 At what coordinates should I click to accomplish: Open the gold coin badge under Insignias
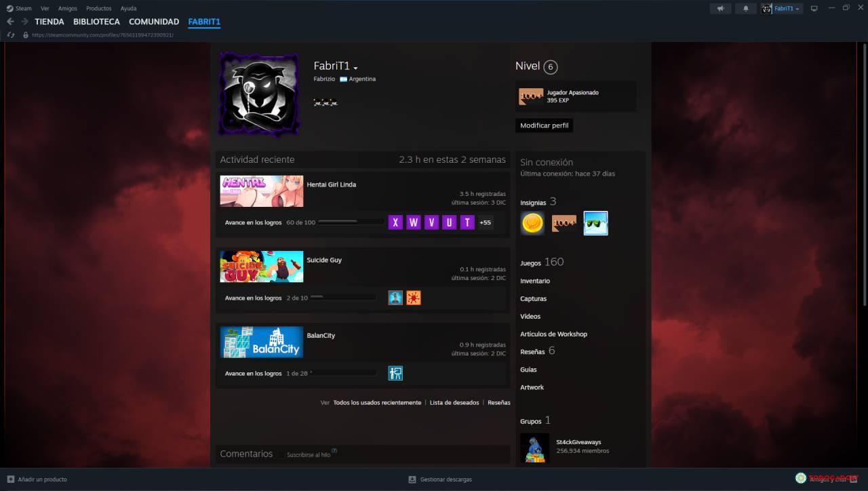tap(532, 223)
